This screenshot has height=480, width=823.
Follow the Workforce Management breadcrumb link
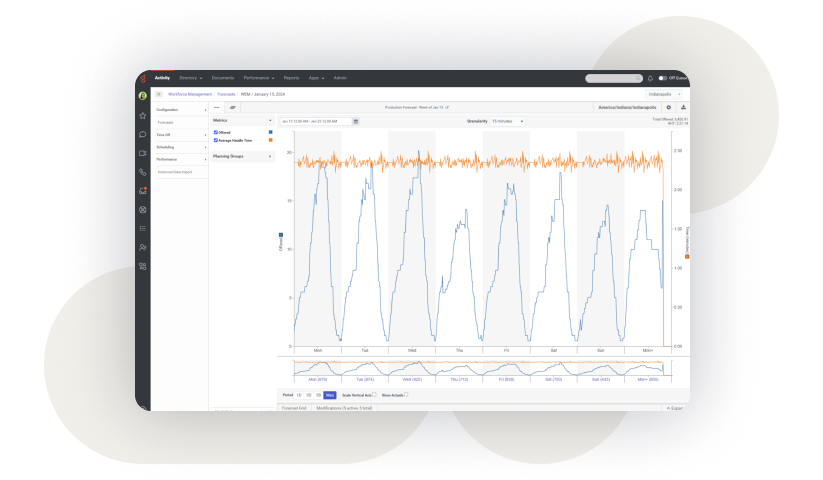(189, 94)
